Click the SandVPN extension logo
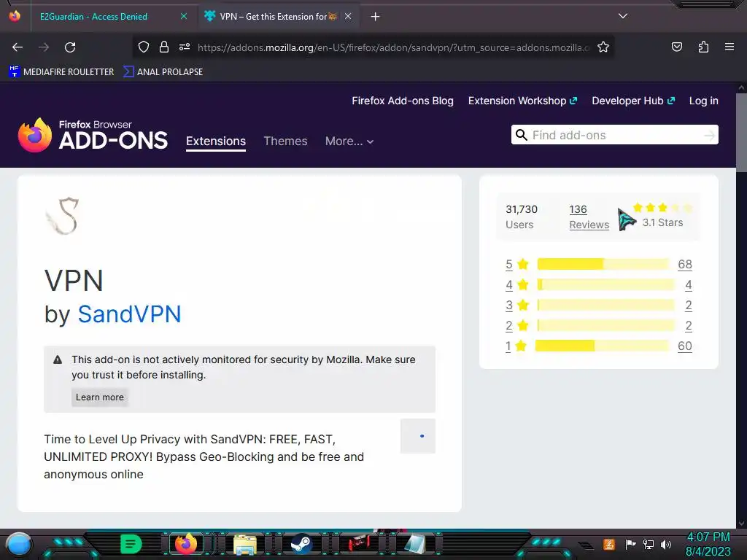747x560 pixels. [62, 216]
